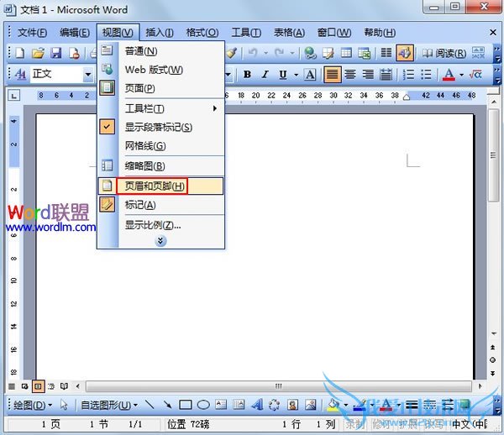The image size is (504, 435).
Task: Expand the full View menu chevron
Action: pyautogui.click(x=160, y=241)
